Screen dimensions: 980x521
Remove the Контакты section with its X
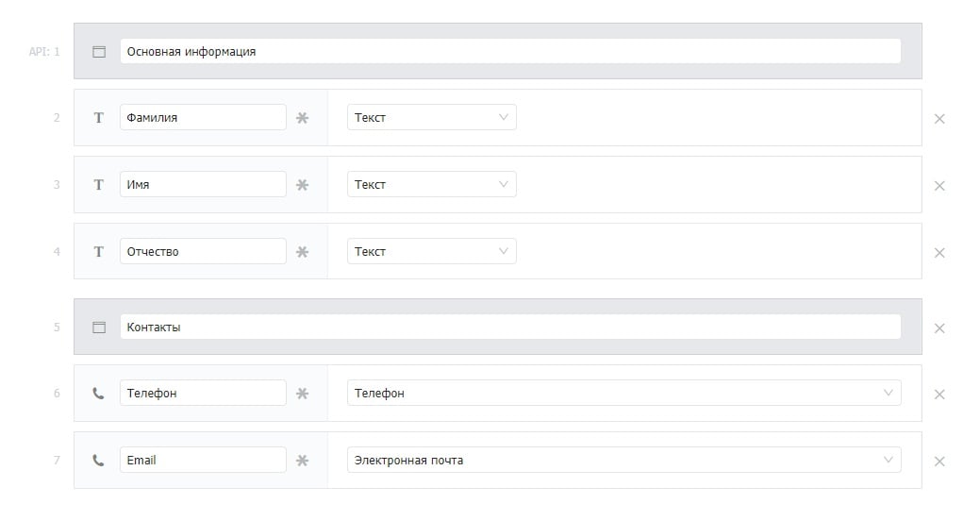click(x=938, y=328)
